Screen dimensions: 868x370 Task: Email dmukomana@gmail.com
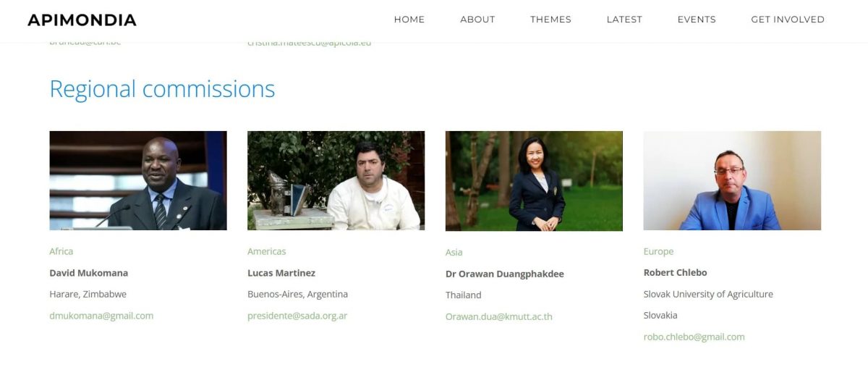tap(101, 316)
